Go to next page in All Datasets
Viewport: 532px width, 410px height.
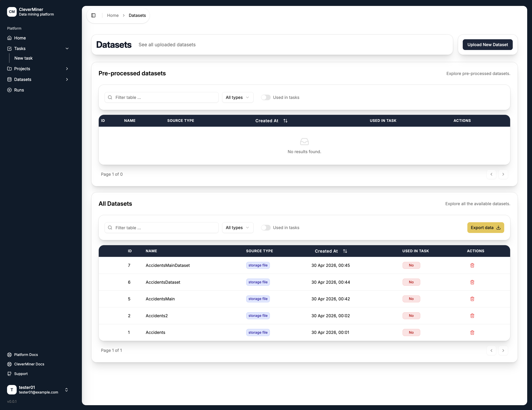[x=503, y=350]
